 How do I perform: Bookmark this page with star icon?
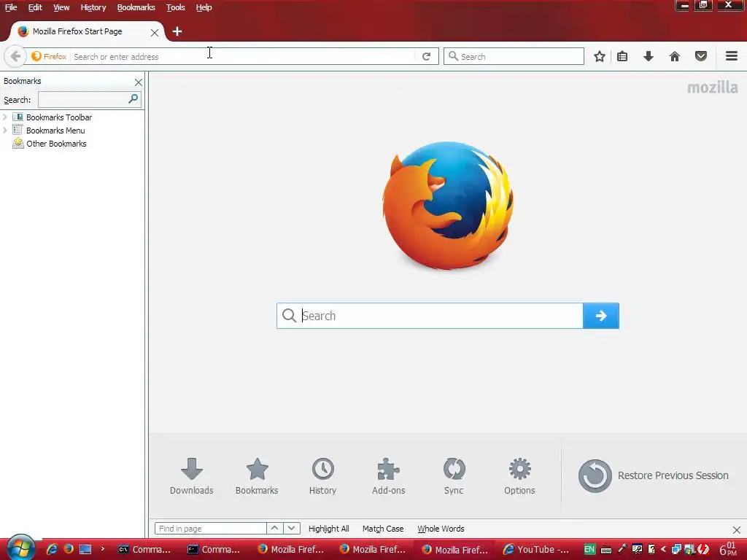click(600, 56)
